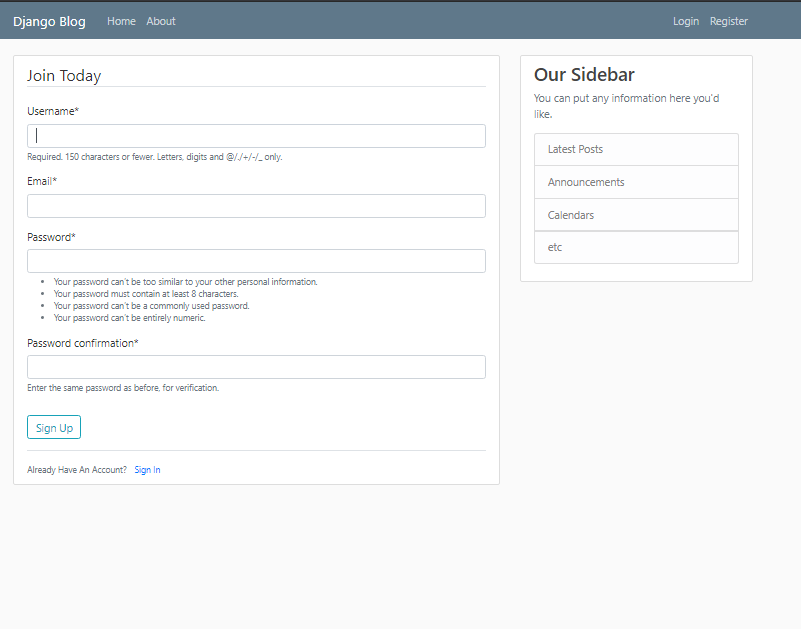Click the Username* field label
The width and height of the screenshot is (801, 629).
click(53, 111)
